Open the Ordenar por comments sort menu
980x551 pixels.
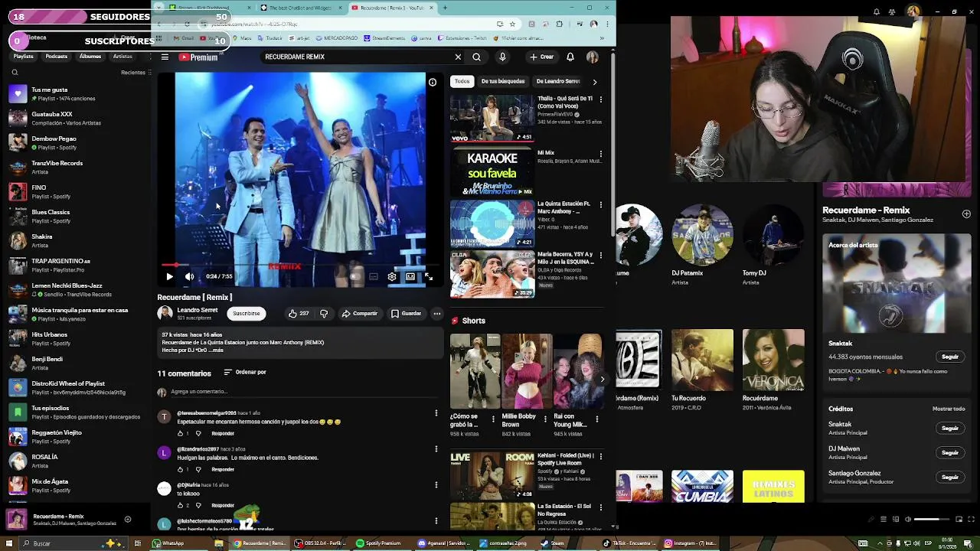click(245, 372)
